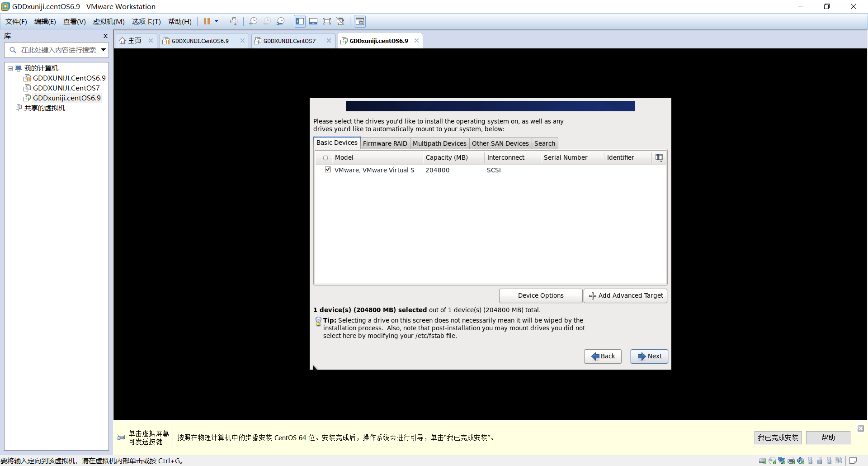Screen dimensions: 868x466
Task: Open the 编辑(E) menu
Action: click(45, 21)
